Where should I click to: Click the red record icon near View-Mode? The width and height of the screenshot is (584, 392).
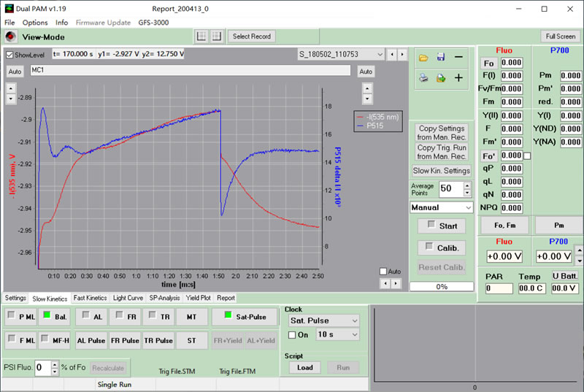[10, 36]
